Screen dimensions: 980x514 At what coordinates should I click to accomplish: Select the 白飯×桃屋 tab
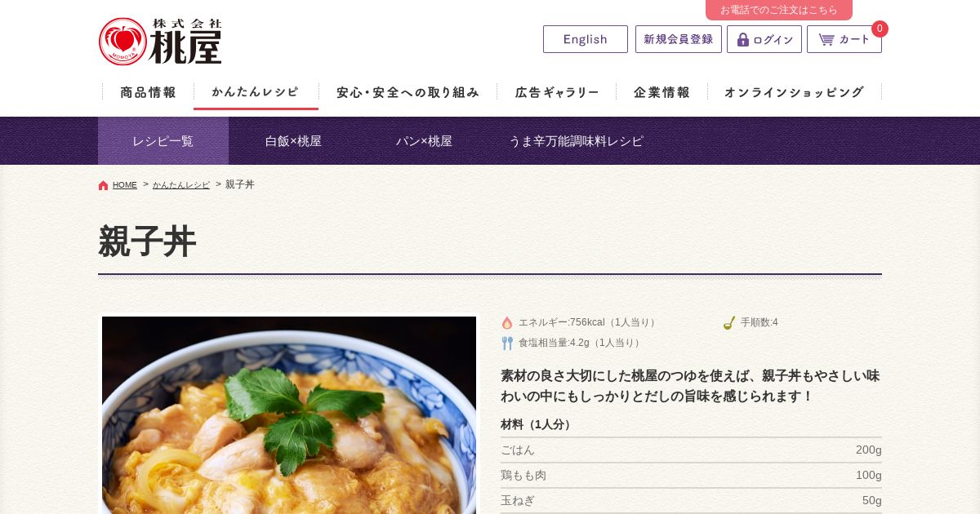pyautogui.click(x=293, y=141)
